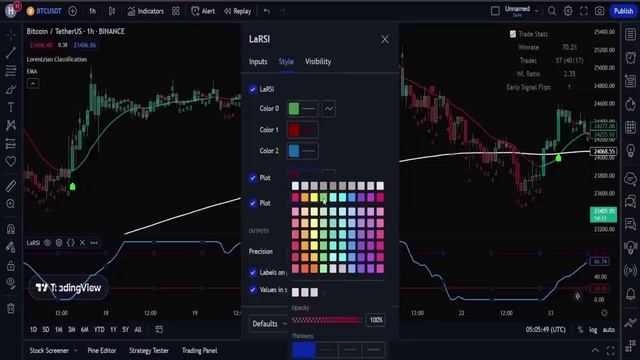Create an Alert from the top toolbar
Screen dimensions: 640x360
click(203, 11)
